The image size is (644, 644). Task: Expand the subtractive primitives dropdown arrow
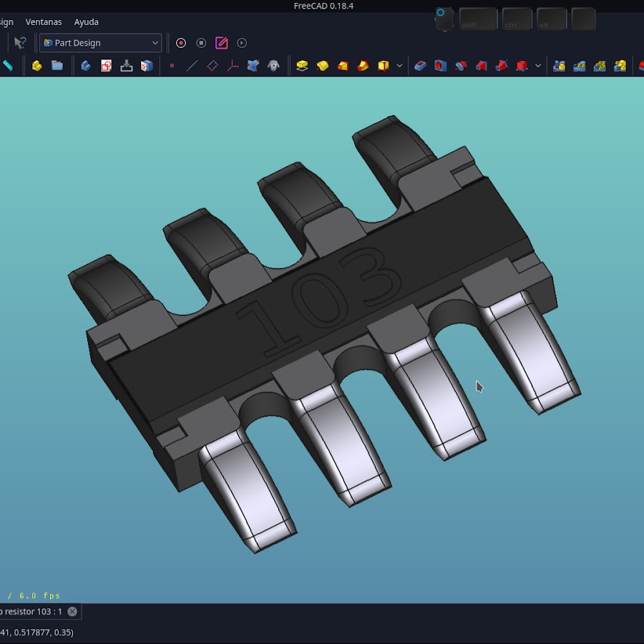pos(538,66)
